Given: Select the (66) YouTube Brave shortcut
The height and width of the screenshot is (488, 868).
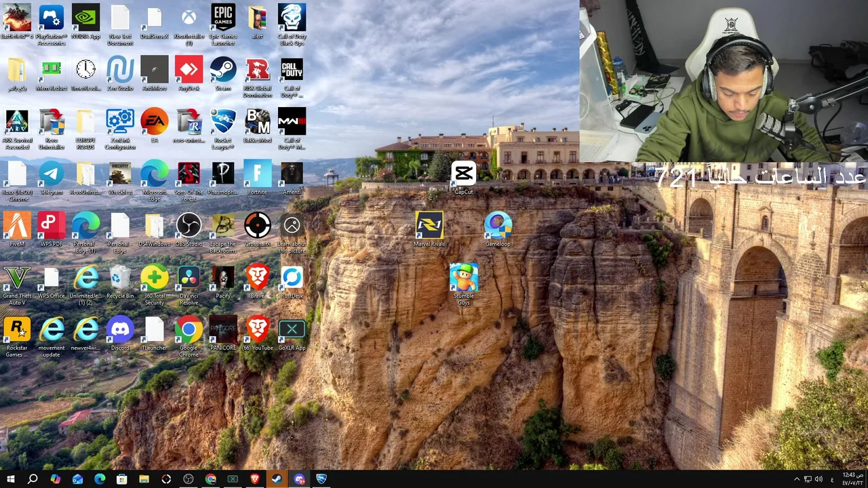Looking at the screenshot, I should [x=258, y=333].
